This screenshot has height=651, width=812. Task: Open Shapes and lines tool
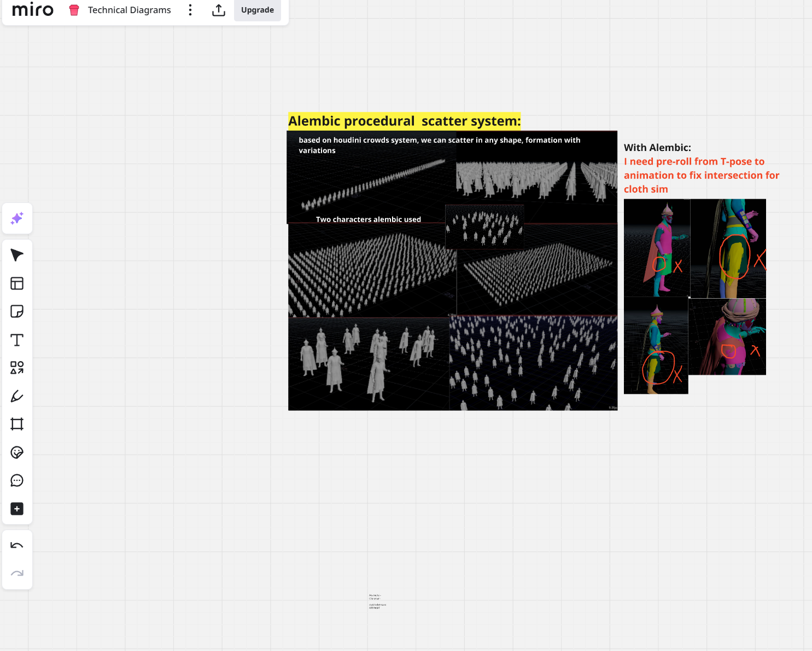point(17,368)
